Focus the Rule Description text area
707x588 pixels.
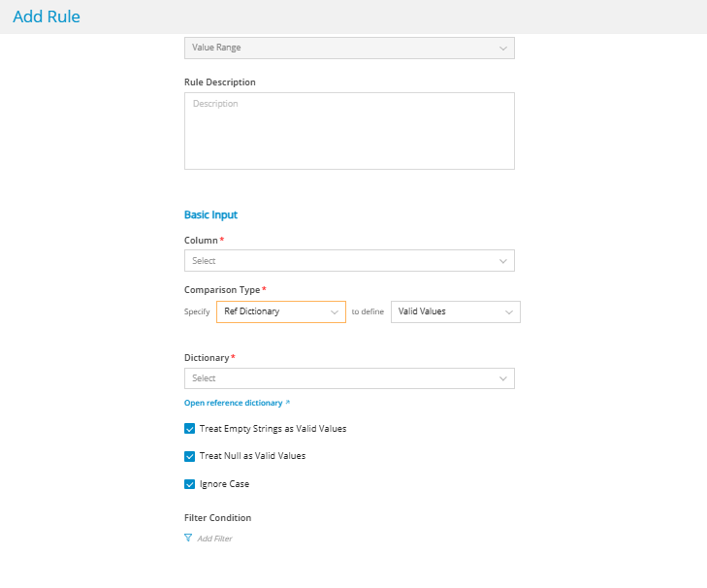(x=349, y=131)
